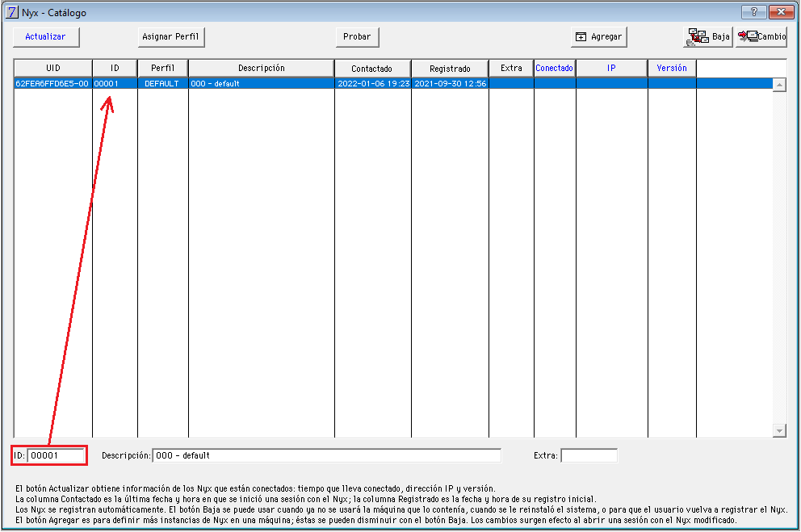Click the Cambio button

[x=761, y=37]
